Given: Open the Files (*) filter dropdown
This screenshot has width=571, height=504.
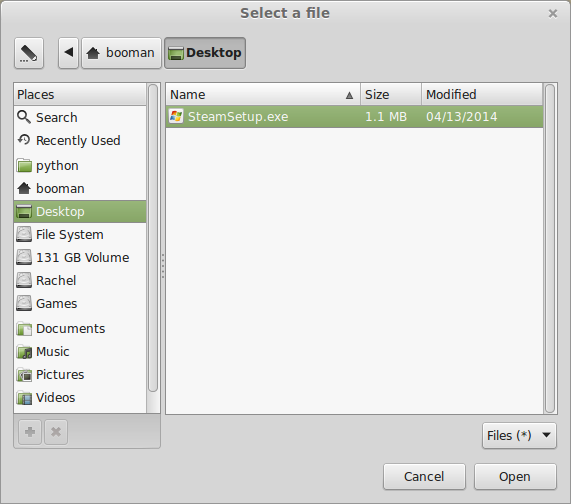Looking at the screenshot, I should coord(519,435).
